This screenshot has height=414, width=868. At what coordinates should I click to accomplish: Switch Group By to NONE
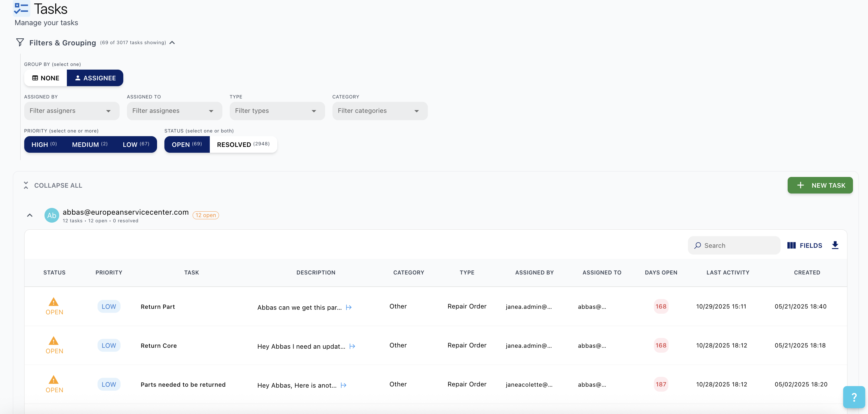click(45, 78)
